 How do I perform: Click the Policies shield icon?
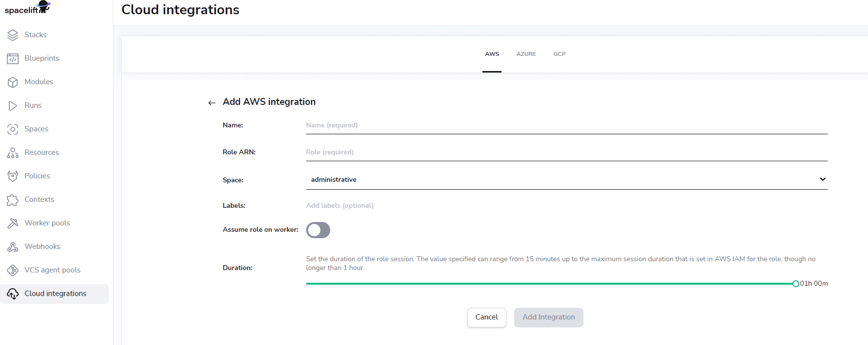coord(13,176)
